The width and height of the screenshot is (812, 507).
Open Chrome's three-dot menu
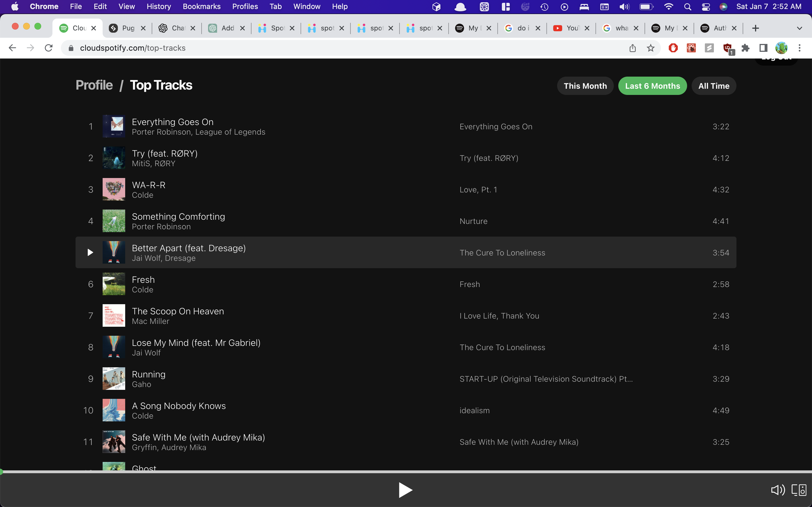point(800,48)
